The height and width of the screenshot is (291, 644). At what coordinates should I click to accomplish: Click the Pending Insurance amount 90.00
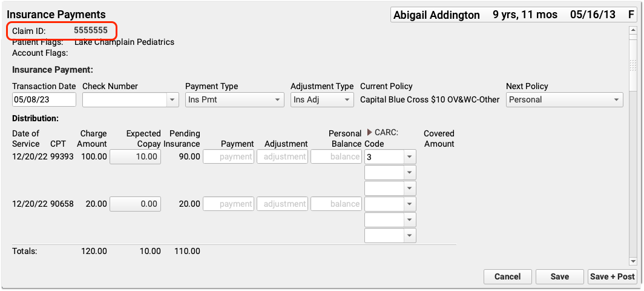coord(190,157)
